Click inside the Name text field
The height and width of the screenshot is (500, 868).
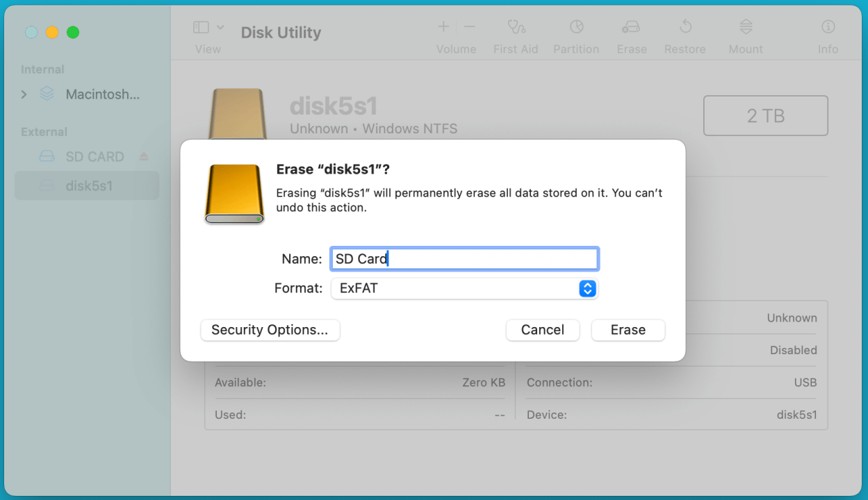point(464,258)
